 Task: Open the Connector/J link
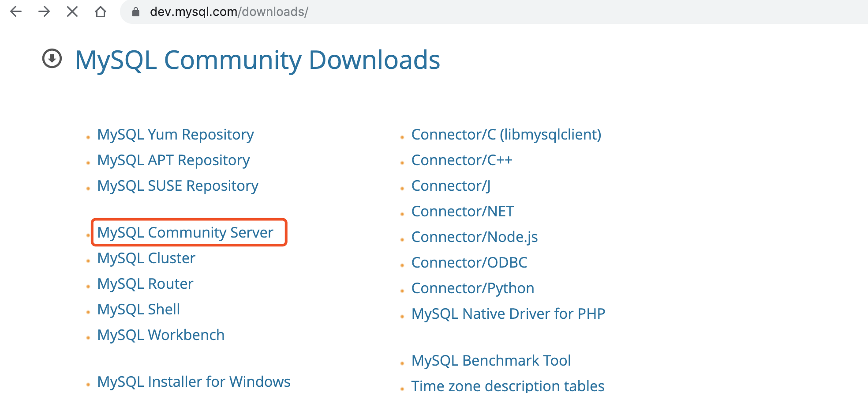coord(451,186)
